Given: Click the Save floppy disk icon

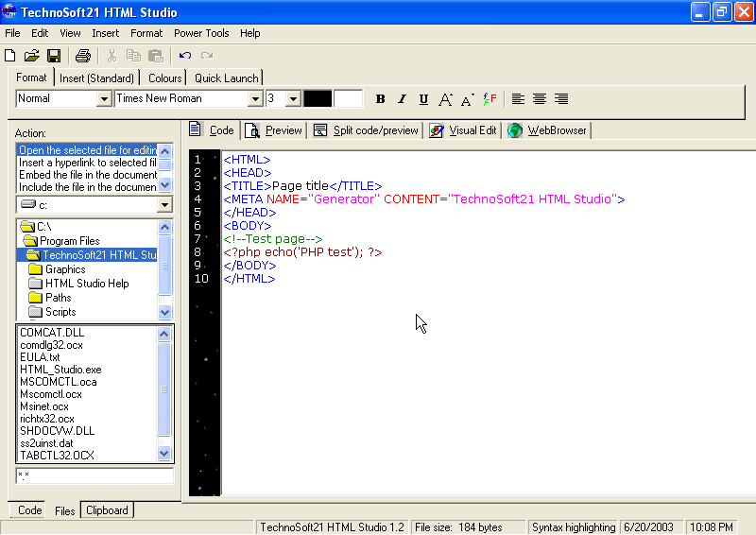Looking at the screenshot, I should coord(54,56).
